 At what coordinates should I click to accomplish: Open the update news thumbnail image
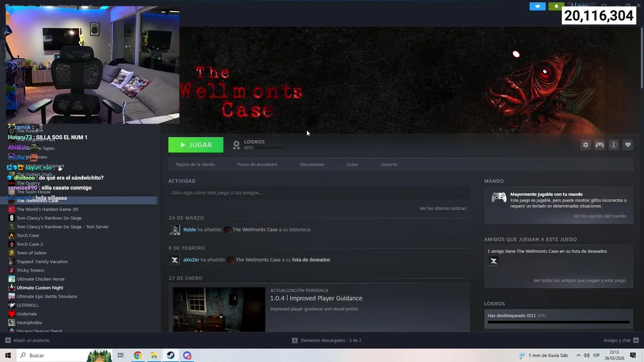(x=219, y=309)
